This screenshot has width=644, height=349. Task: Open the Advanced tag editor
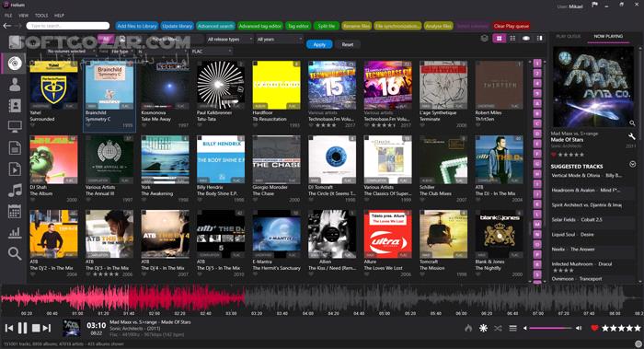[x=260, y=26]
